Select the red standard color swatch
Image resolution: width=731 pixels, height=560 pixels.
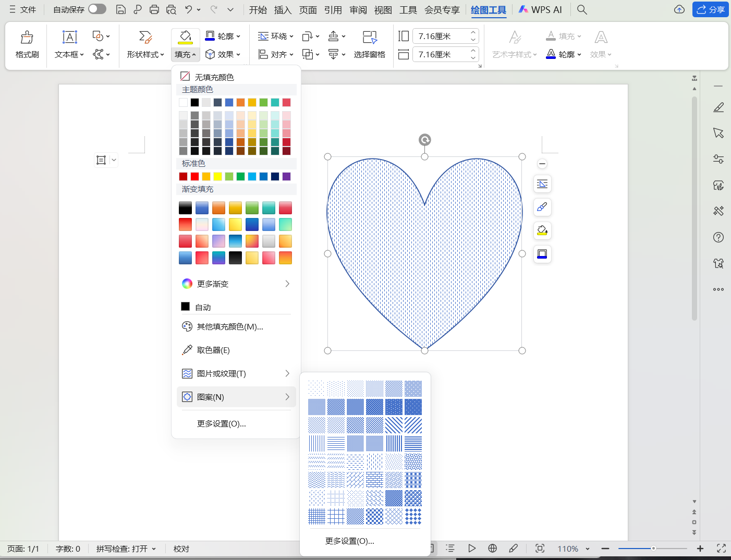(x=194, y=176)
